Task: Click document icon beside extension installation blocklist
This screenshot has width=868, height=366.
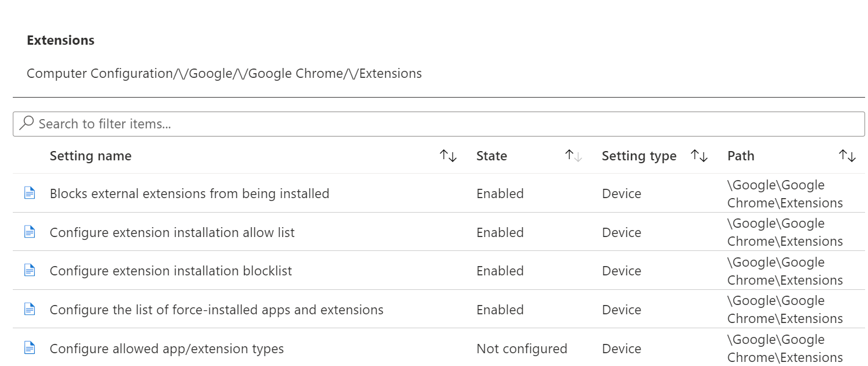Action: point(30,271)
